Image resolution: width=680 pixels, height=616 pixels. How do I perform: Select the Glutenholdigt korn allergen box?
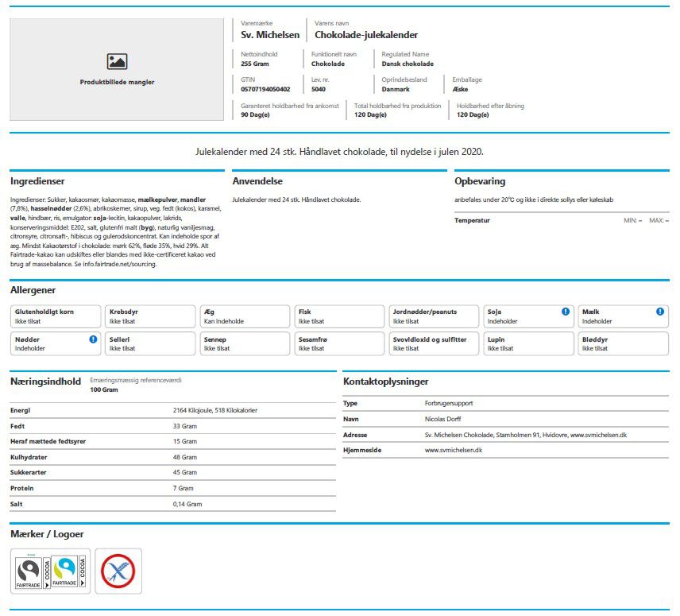tap(56, 316)
